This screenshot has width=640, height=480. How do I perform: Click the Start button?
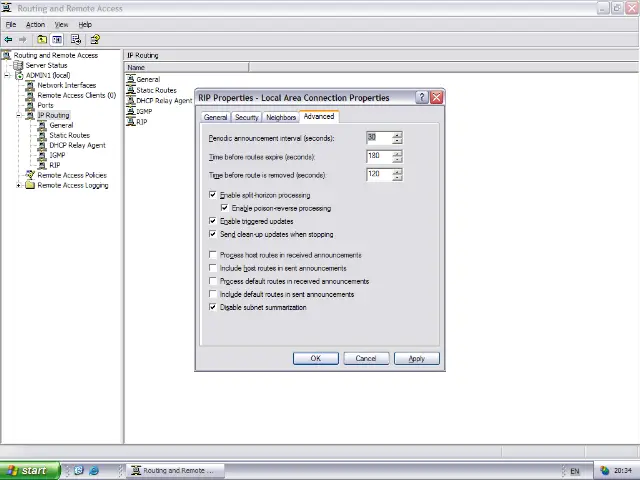coord(29,471)
